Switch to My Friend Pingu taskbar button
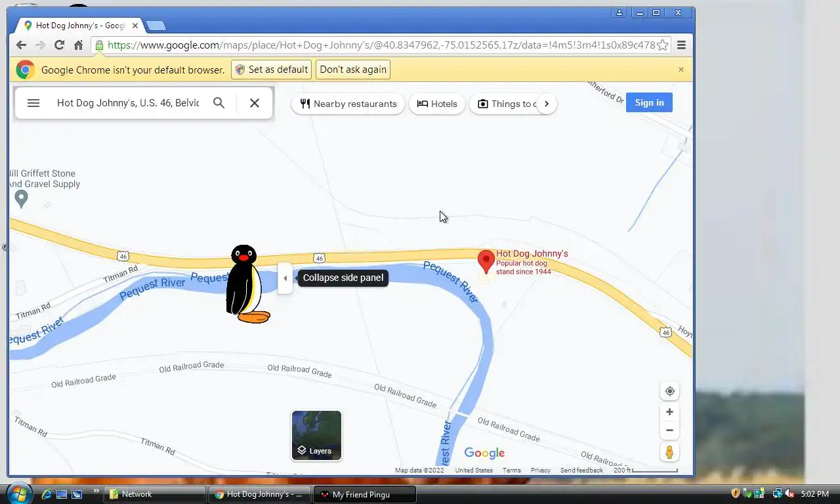Image resolution: width=840 pixels, height=504 pixels. pyautogui.click(x=366, y=494)
